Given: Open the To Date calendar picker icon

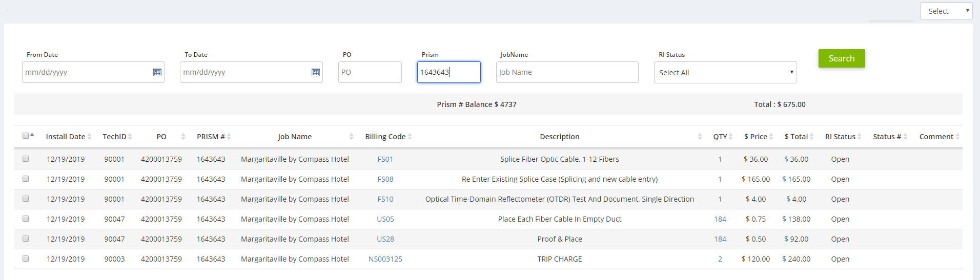Looking at the screenshot, I should (316, 73).
